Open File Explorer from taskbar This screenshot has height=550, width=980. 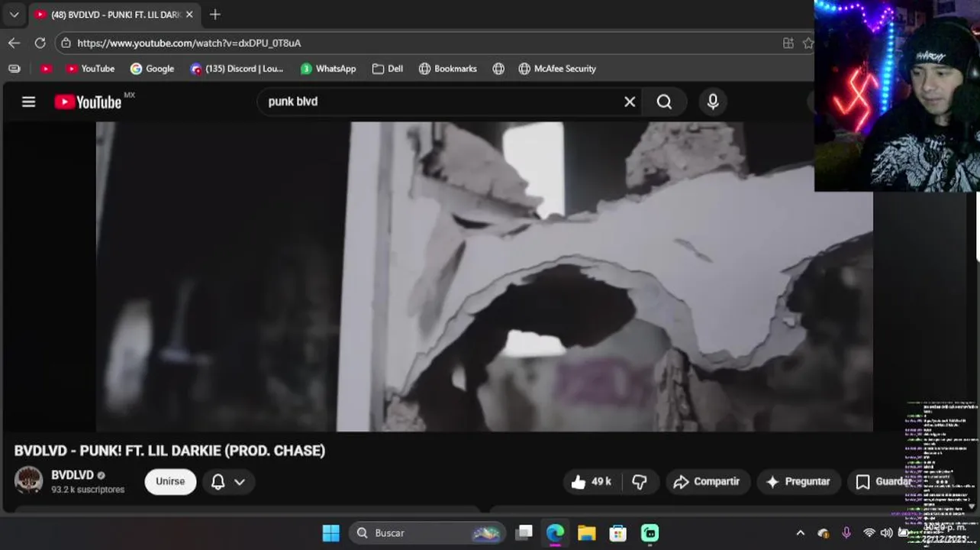point(586,532)
